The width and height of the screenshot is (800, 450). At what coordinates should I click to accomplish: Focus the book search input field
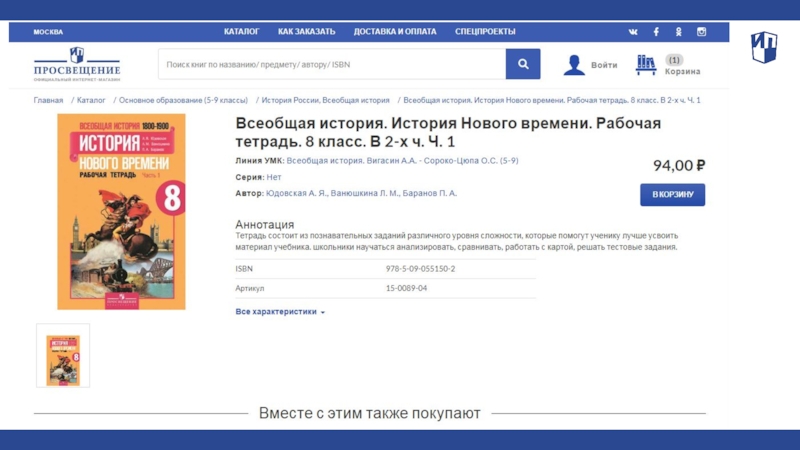[332, 64]
